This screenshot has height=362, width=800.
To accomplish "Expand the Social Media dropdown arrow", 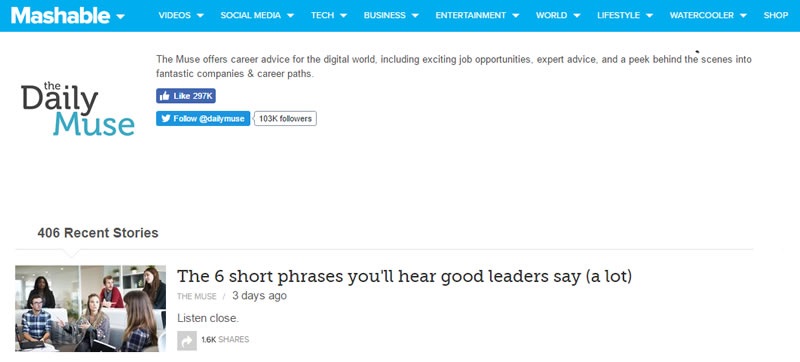I will pos(290,16).
